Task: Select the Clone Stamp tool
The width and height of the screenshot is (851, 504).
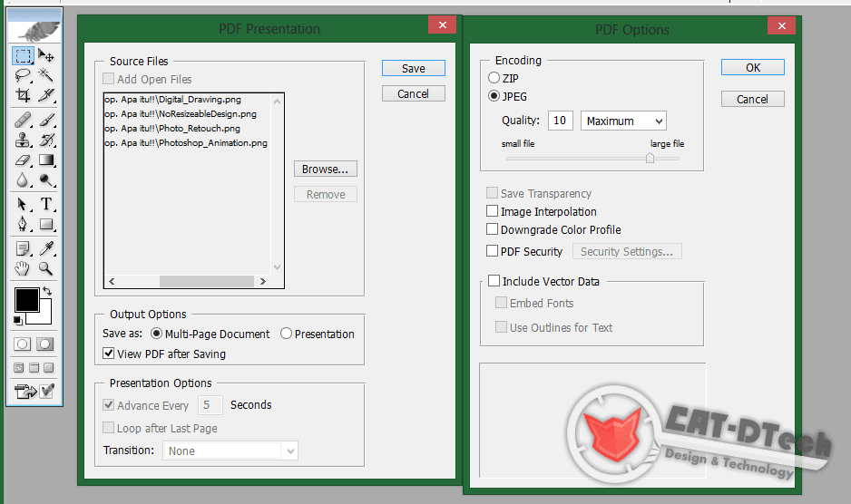Action: (23, 140)
